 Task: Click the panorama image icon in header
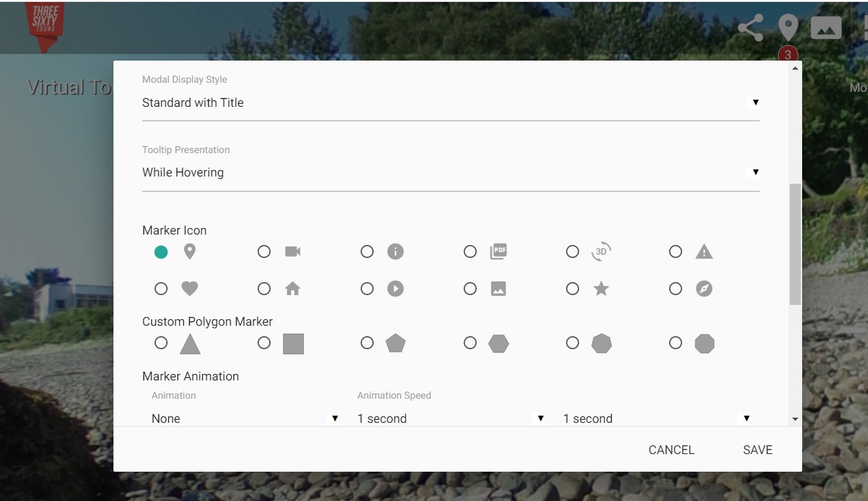tap(826, 28)
